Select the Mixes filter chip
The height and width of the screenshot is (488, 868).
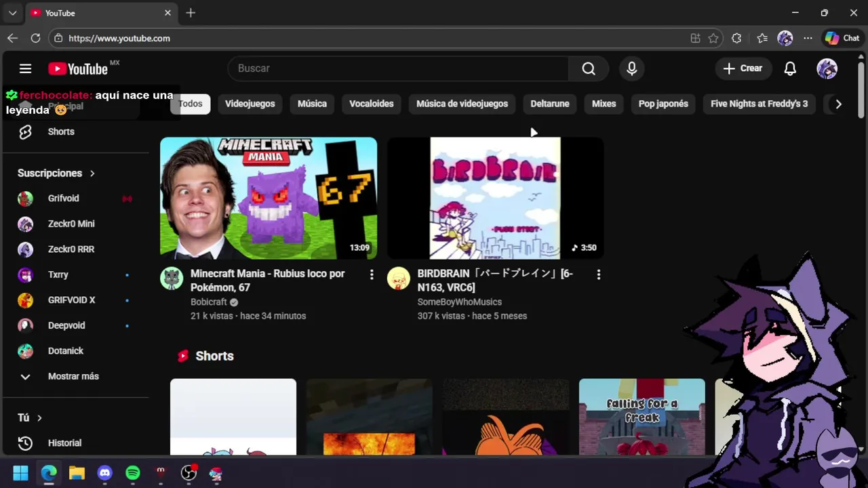coord(604,104)
